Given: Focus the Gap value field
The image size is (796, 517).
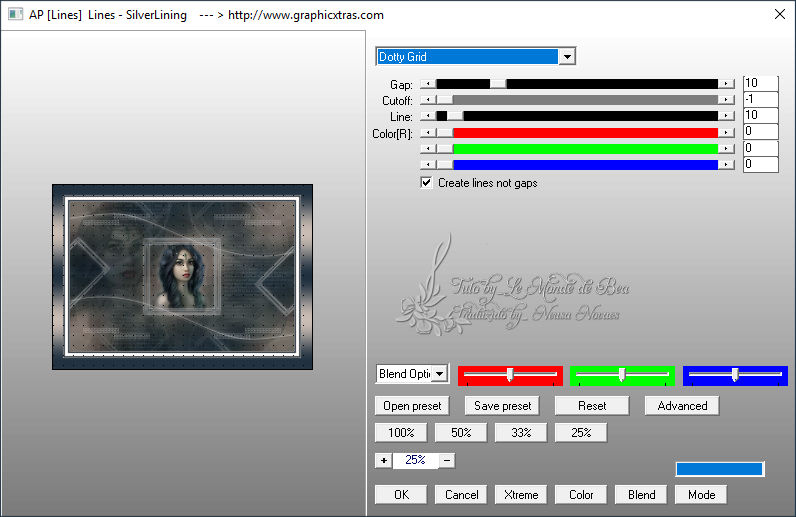Looking at the screenshot, I should click(x=760, y=83).
